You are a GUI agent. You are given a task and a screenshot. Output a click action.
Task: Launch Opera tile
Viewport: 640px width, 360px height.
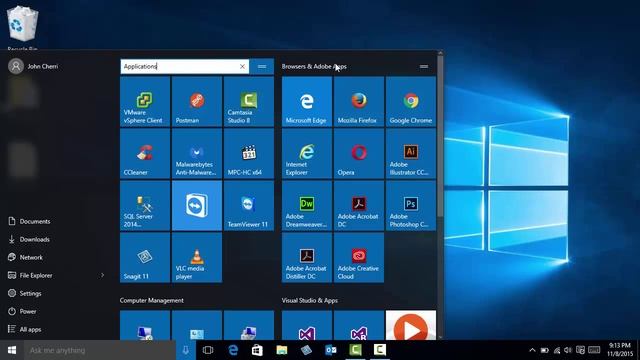pos(359,153)
